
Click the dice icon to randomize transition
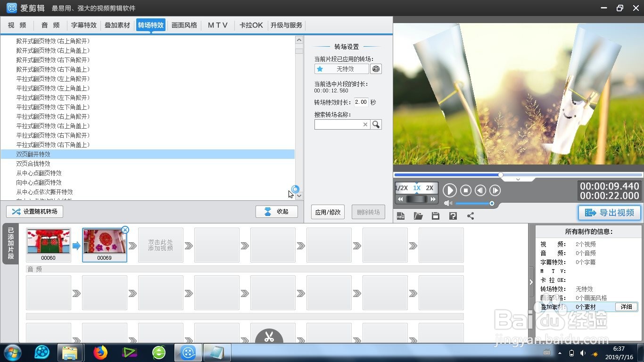point(376,69)
